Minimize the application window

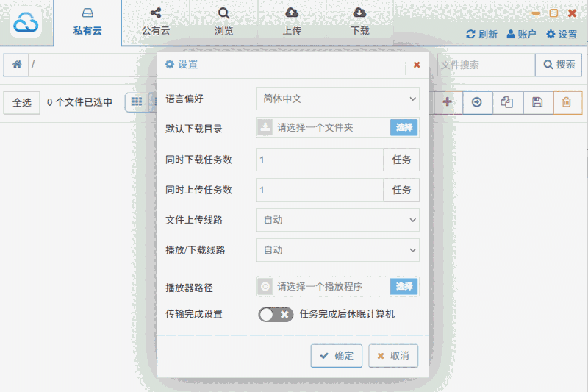[x=536, y=13]
